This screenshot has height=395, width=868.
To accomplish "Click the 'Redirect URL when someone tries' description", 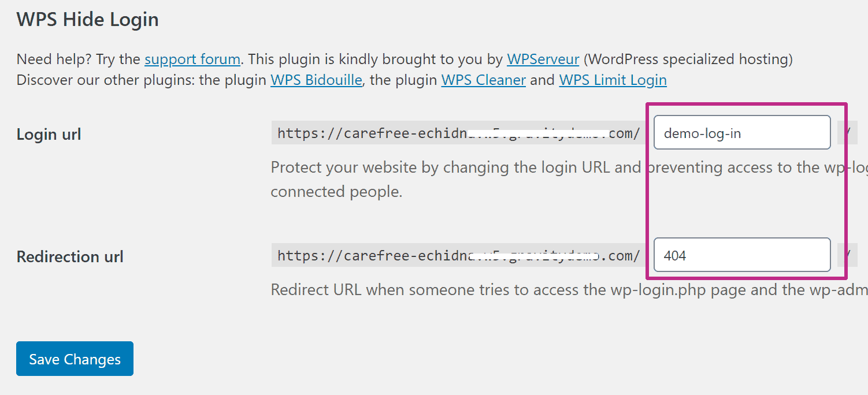I will [x=569, y=289].
